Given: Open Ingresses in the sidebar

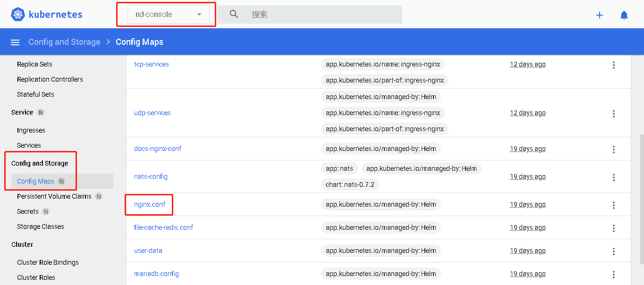Looking at the screenshot, I should tap(31, 130).
